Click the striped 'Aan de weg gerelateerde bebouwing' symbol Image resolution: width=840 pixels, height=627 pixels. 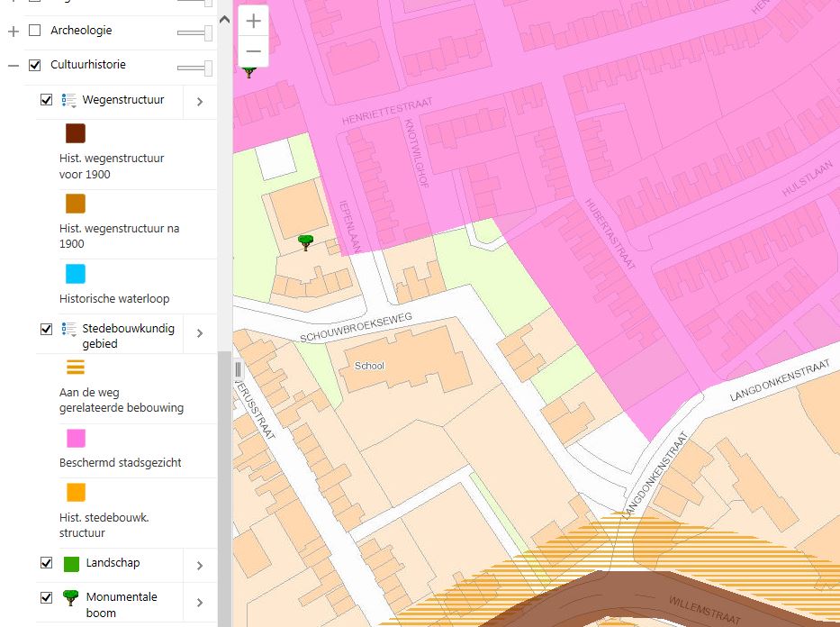click(76, 367)
